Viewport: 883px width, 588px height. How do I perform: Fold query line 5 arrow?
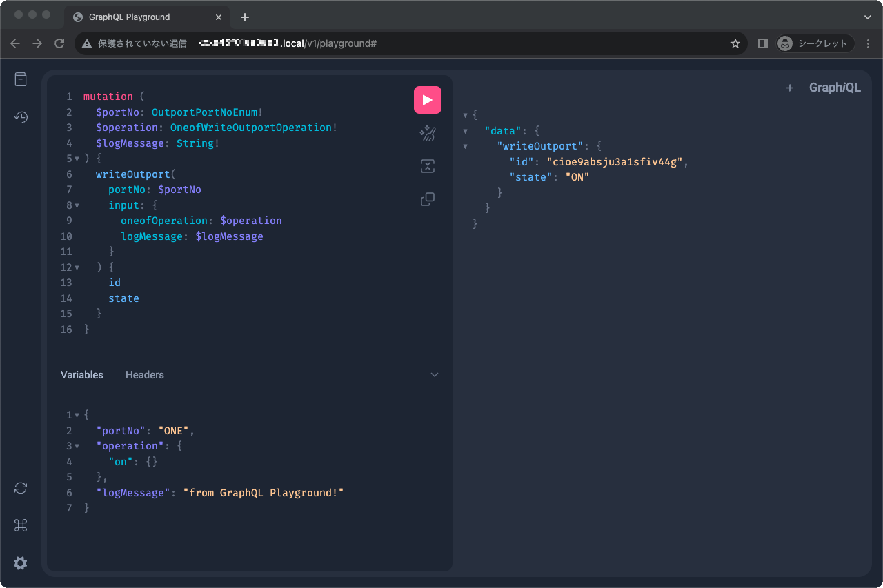pos(77,159)
